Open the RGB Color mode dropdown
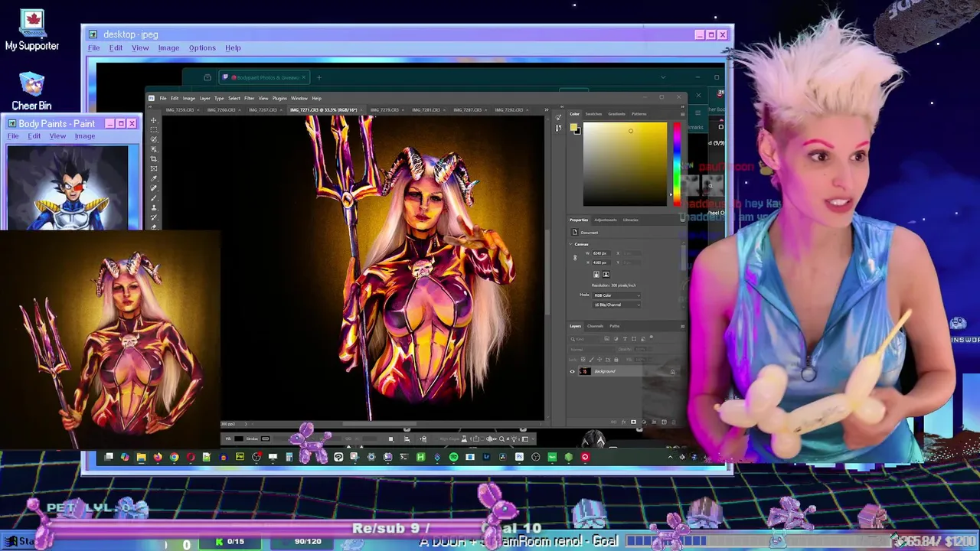 (x=617, y=295)
